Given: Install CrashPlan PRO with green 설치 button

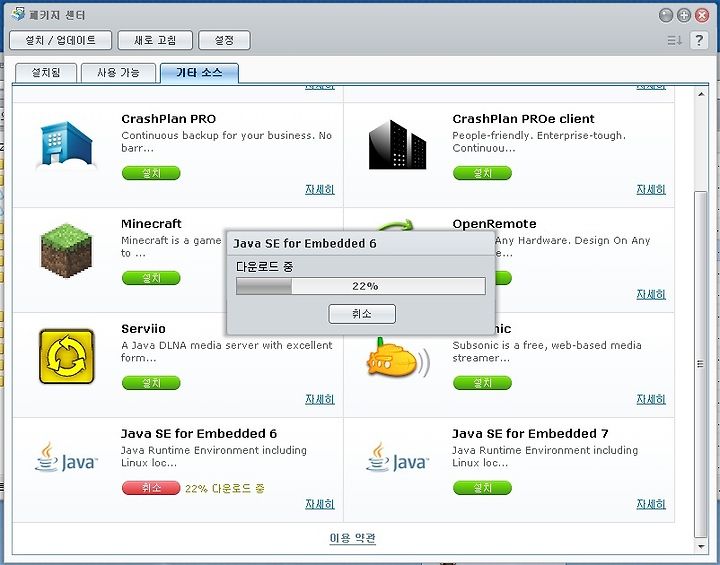Looking at the screenshot, I should [151, 173].
